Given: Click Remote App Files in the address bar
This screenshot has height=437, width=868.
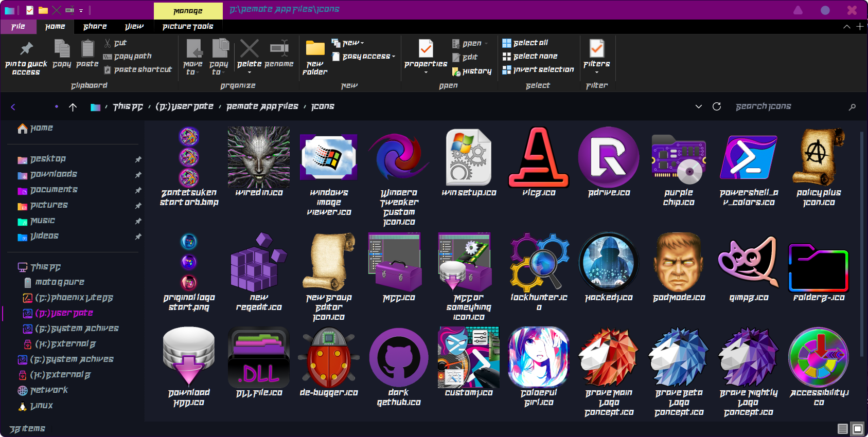Looking at the screenshot, I should (x=262, y=106).
